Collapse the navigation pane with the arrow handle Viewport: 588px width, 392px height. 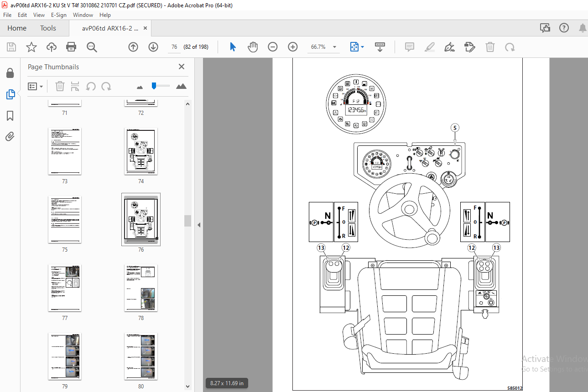198,225
